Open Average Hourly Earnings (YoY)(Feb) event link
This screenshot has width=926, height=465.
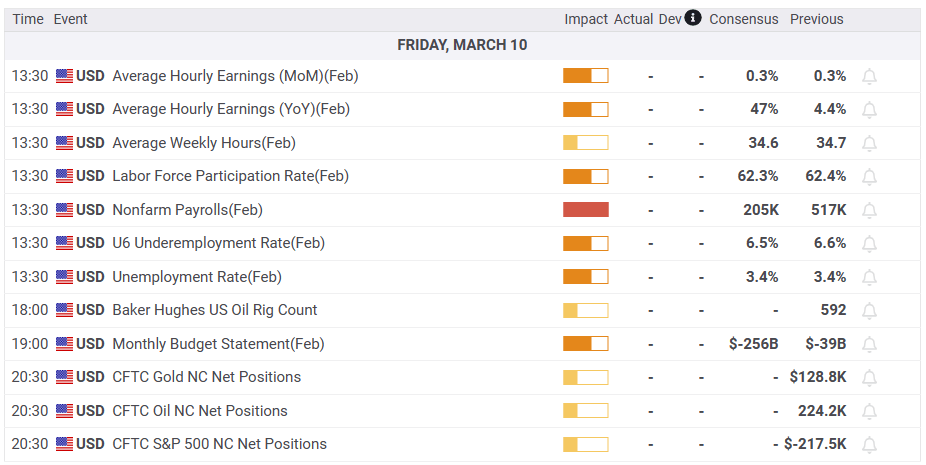230,109
